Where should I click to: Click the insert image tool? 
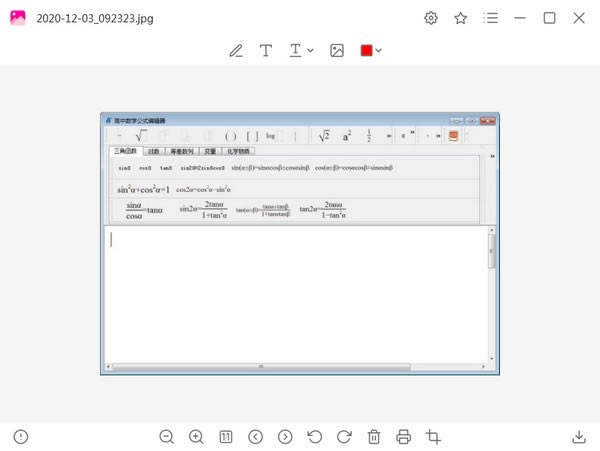coord(337,50)
